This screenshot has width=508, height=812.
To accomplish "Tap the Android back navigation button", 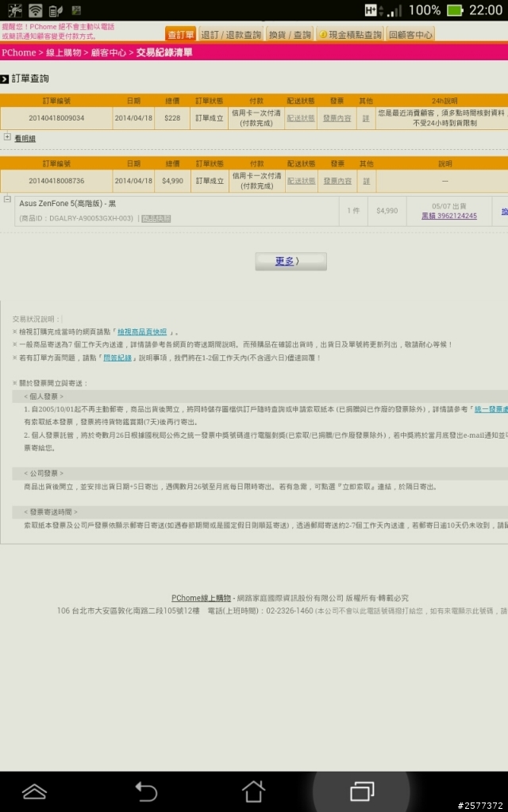I will coord(146,791).
